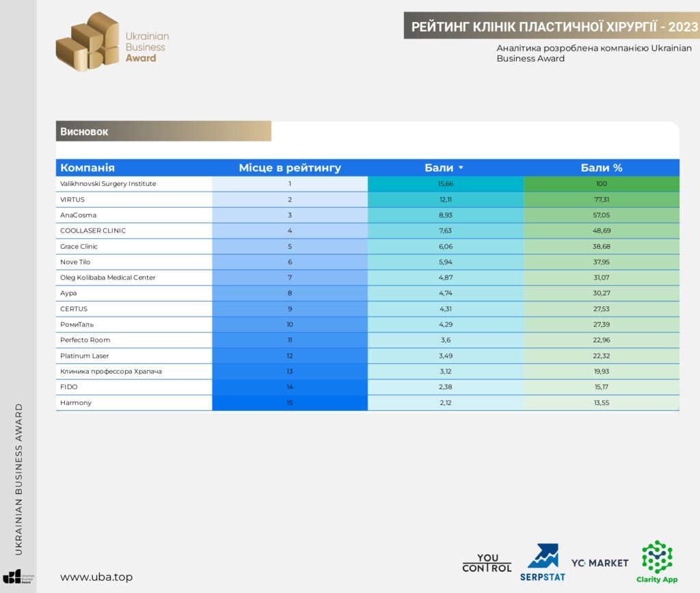This screenshot has width=700, height=593.
Task: Click the vertical Ukrainian Business Award sidebar text
Action: (x=19, y=479)
